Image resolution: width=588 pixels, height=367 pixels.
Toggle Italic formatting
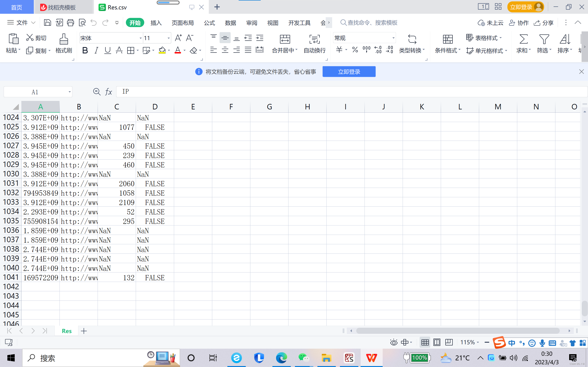point(96,50)
